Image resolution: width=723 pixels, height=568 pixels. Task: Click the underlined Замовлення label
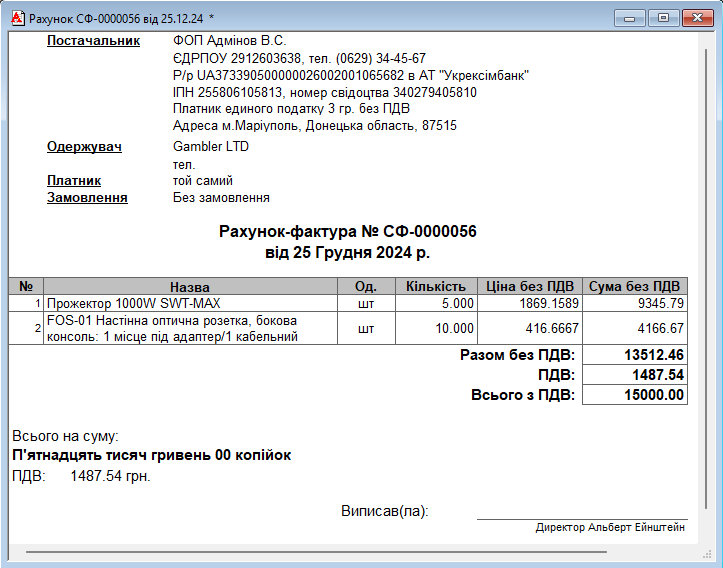(x=87, y=198)
